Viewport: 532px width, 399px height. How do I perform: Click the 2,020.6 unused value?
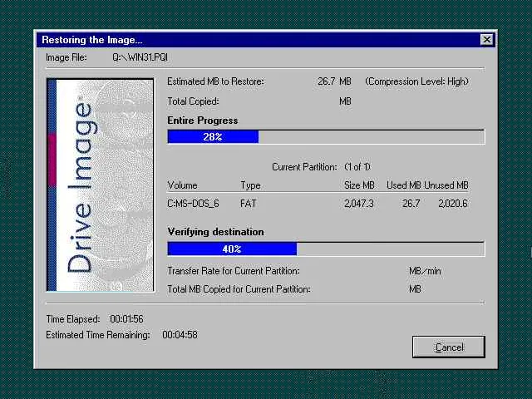[x=452, y=204]
